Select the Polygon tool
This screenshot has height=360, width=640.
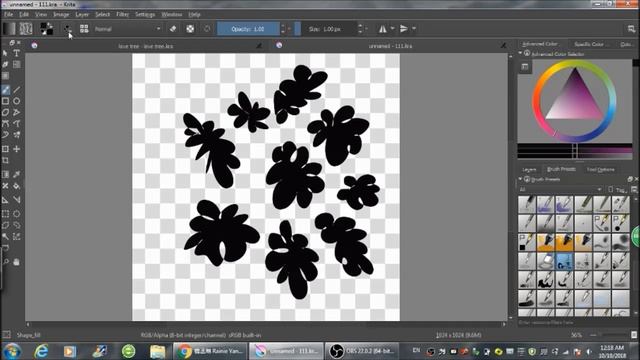(5, 112)
